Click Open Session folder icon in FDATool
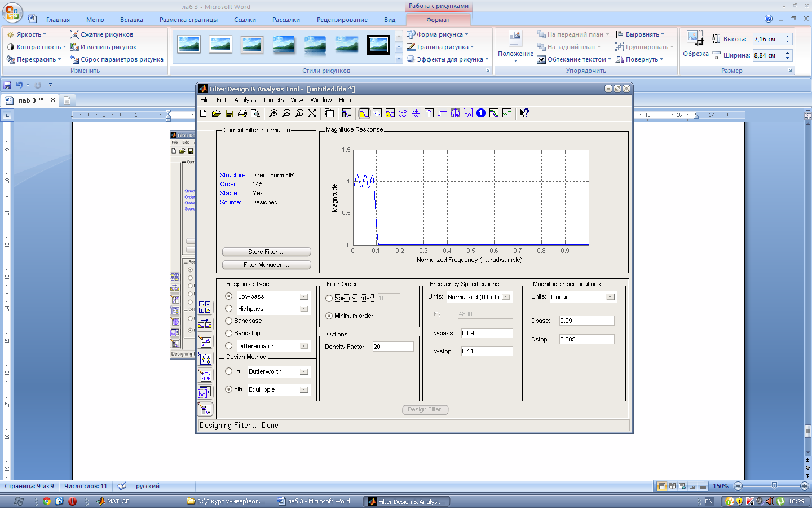 click(x=216, y=113)
